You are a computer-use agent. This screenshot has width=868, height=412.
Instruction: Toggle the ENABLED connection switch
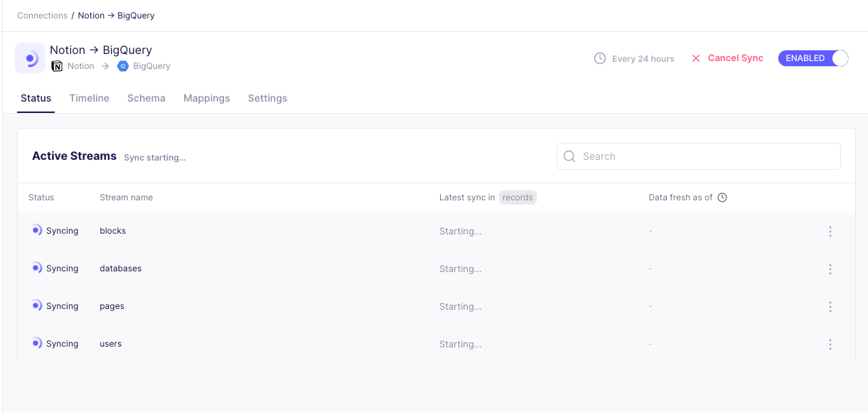[813, 58]
